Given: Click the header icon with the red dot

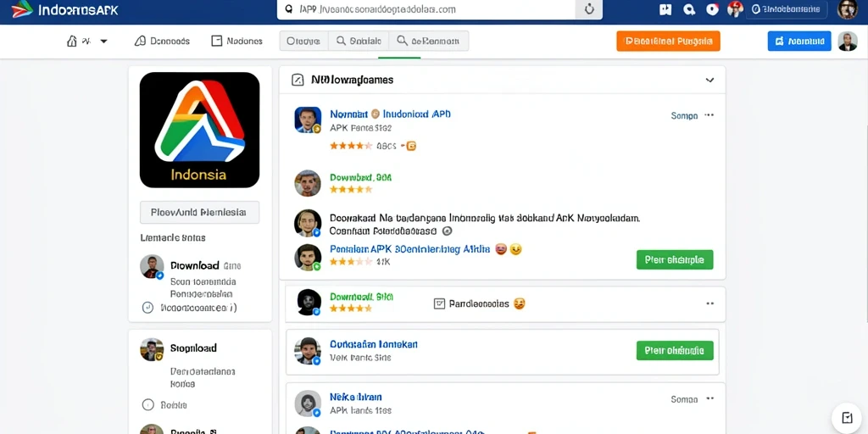Looking at the screenshot, I should pos(712,9).
